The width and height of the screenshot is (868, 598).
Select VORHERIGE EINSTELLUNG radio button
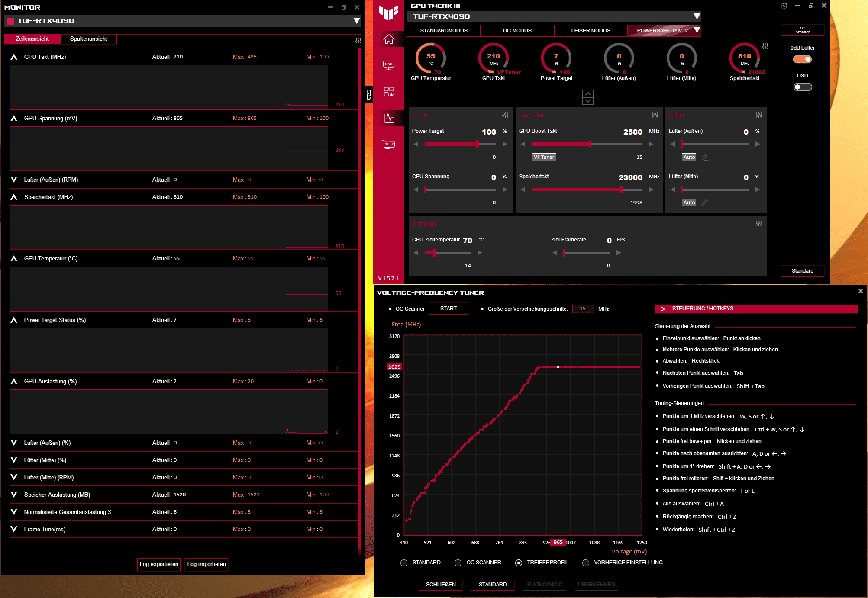586,563
